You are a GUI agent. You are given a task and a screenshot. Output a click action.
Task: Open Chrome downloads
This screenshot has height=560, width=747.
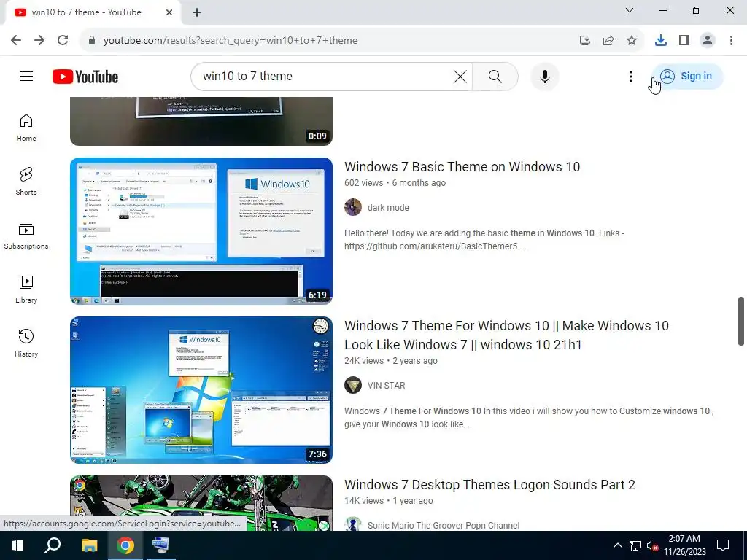click(x=661, y=40)
